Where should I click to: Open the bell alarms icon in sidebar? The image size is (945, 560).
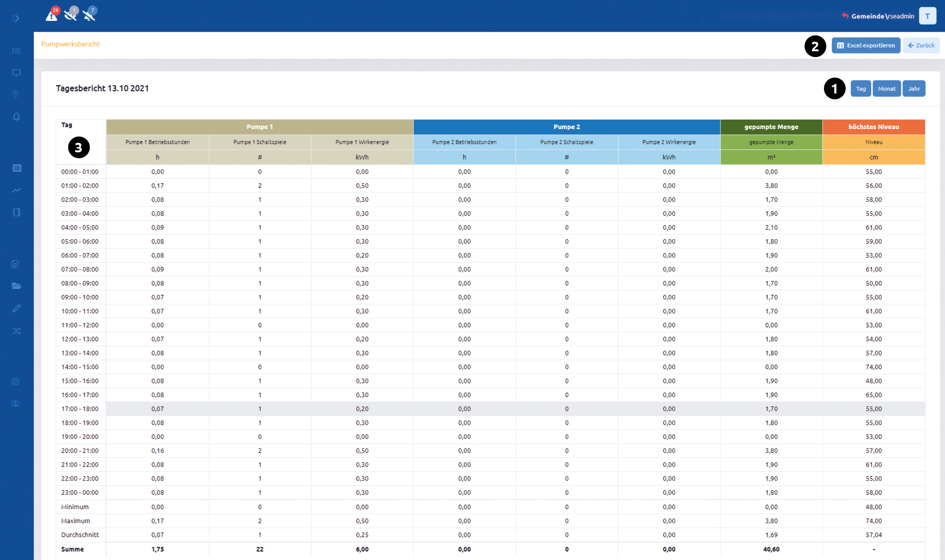(16, 117)
